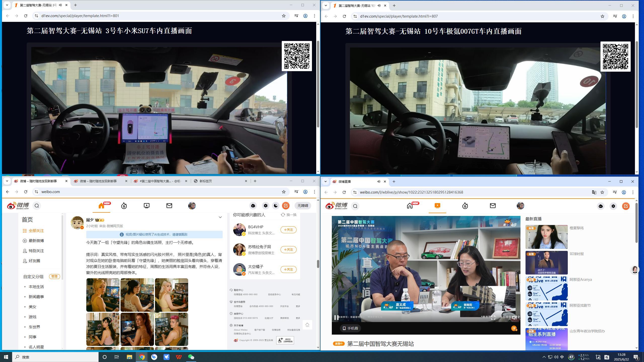Viewport: 644px width, 362px height.
Task: Click the Weibo search magnifier icon
Action: coord(37,206)
